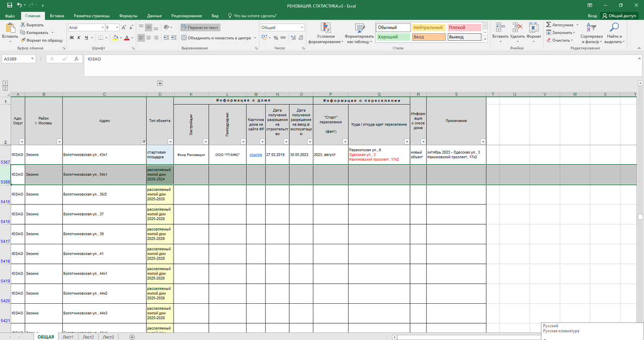Add a new sheet with the plus button
This screenshot has height=340, width=644.
[x=132, y=337]
